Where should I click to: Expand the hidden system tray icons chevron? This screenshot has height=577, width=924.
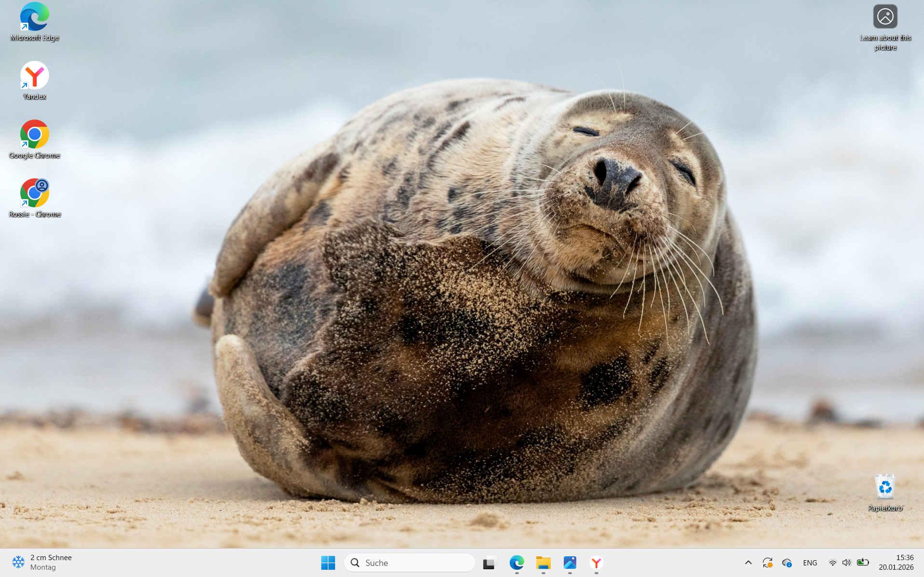tap(748, 563)
